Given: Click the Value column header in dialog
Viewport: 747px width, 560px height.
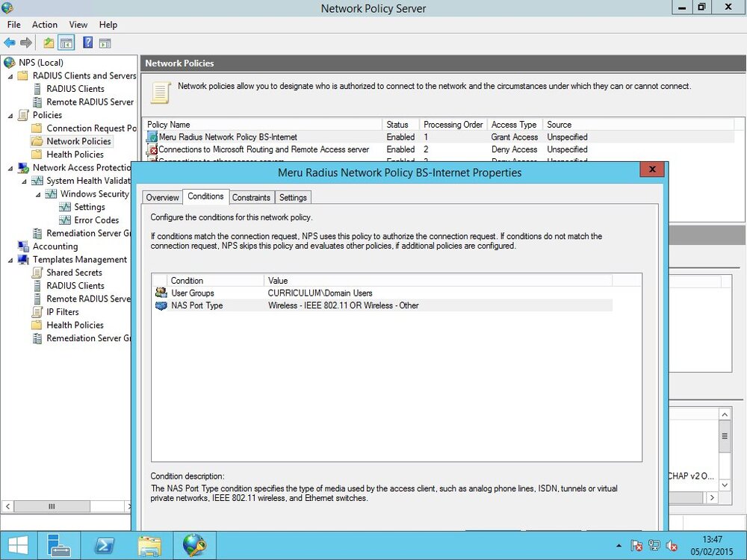Looking at the screenshot, I should coord(438,281).
